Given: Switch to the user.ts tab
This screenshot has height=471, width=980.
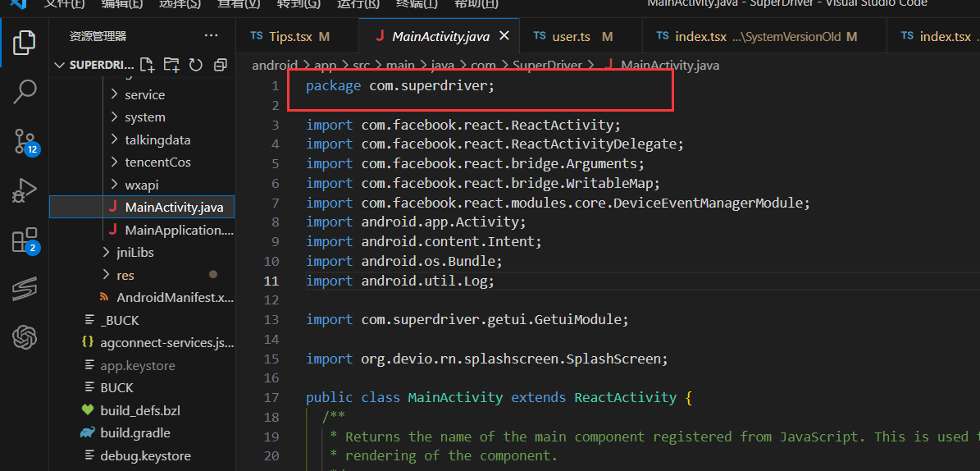Looking at the screenshot, I should (581, 36).
